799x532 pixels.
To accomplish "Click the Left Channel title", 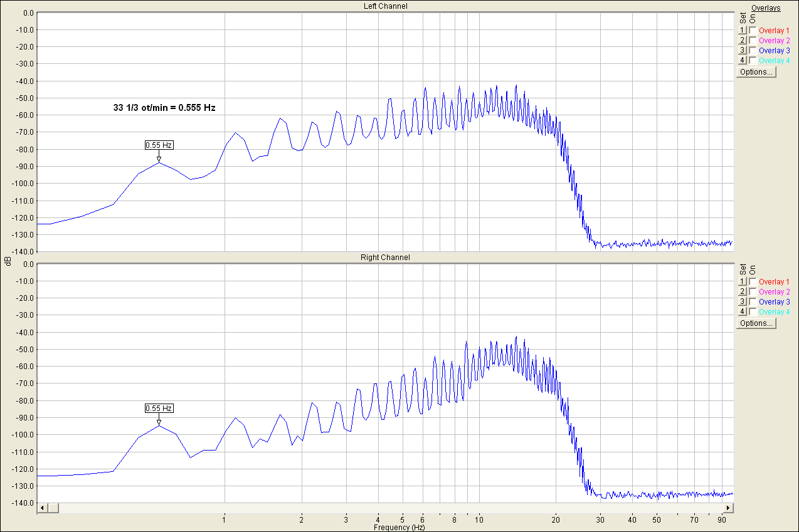I will 385,6.
